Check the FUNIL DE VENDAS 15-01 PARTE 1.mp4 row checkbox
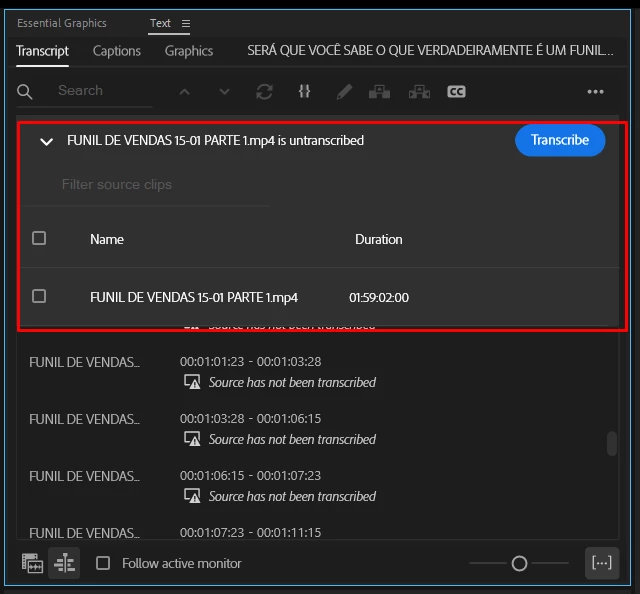Viewport: 640px width, 594px height. (39, 296)
